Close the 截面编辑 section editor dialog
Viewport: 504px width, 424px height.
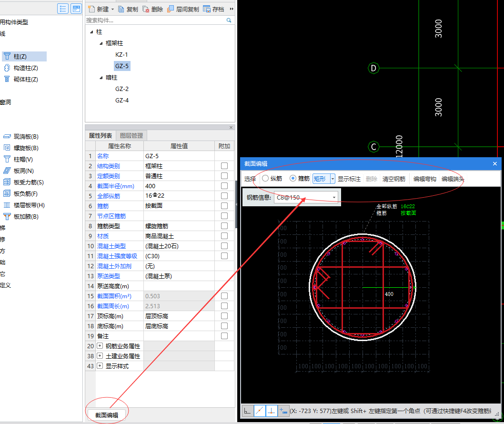495,163
